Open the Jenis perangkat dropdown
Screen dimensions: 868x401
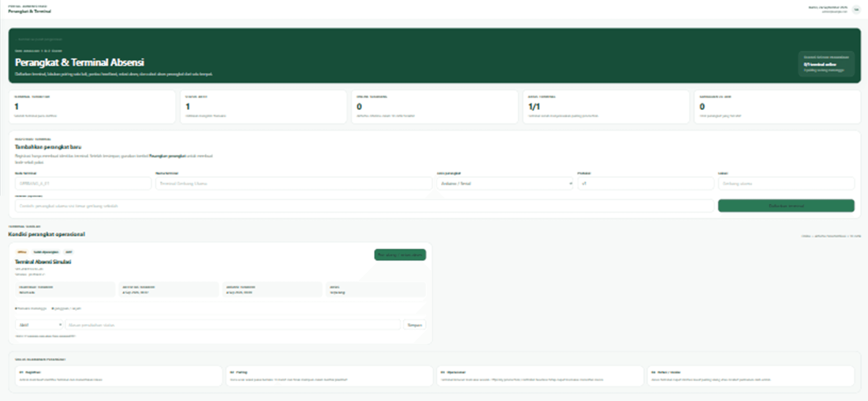[505, 184]
